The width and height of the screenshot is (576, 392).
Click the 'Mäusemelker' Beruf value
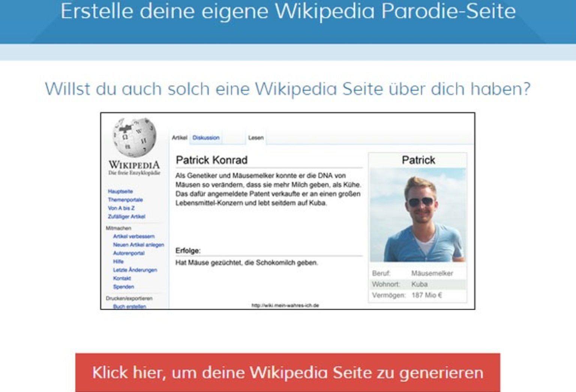pyautogui.click(x=432, y=273)
